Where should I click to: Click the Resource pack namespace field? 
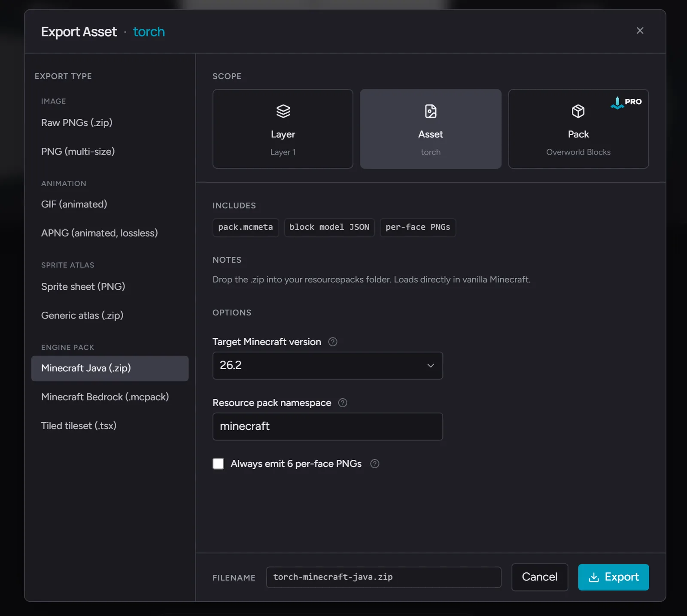pyautogui.click(x=328, y=426)
